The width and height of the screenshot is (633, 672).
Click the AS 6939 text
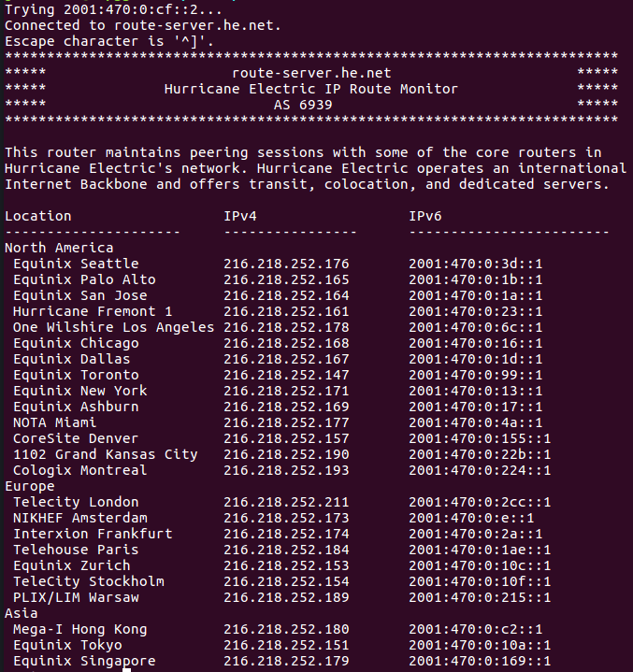[303, 105]
